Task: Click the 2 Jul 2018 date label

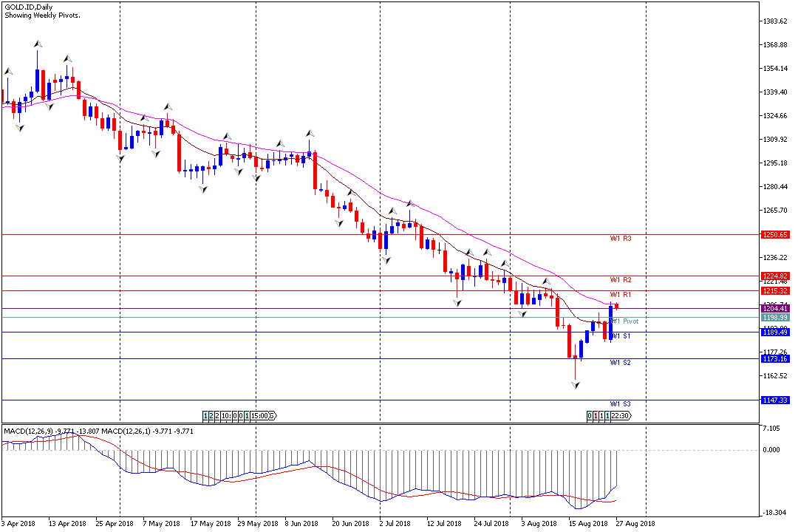Action: click(395, 523)
